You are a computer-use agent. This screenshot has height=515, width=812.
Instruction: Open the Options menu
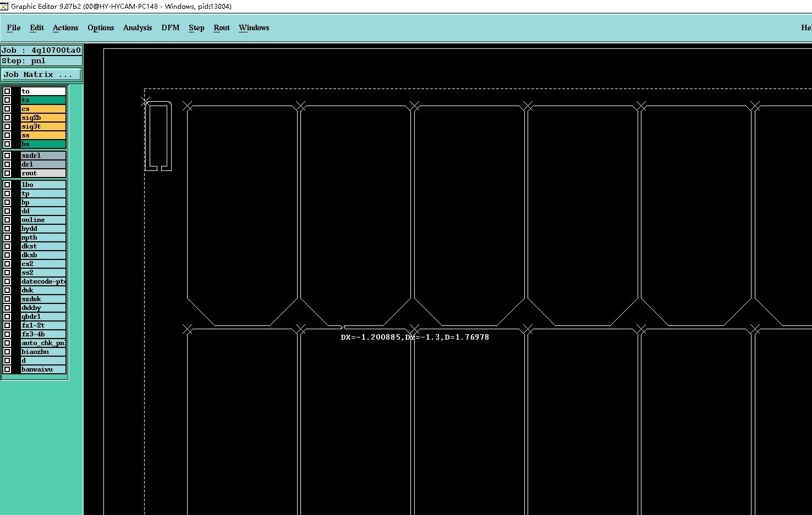click(101, 27)
